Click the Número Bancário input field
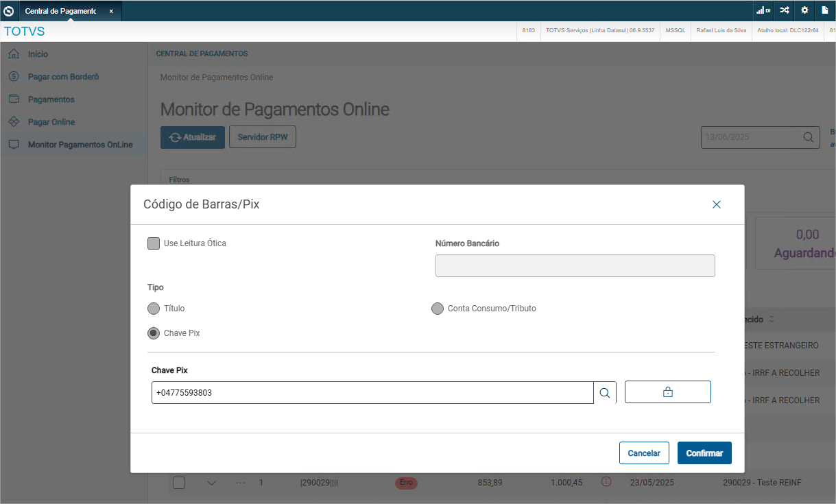The width and height of the screenshot is (836, 504). point(575,265)
